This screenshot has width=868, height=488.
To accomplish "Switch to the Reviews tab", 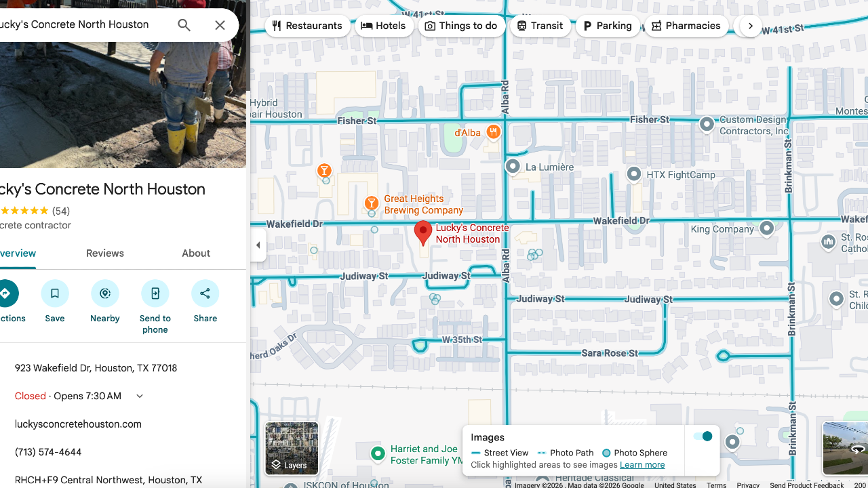I will (105, 253).
